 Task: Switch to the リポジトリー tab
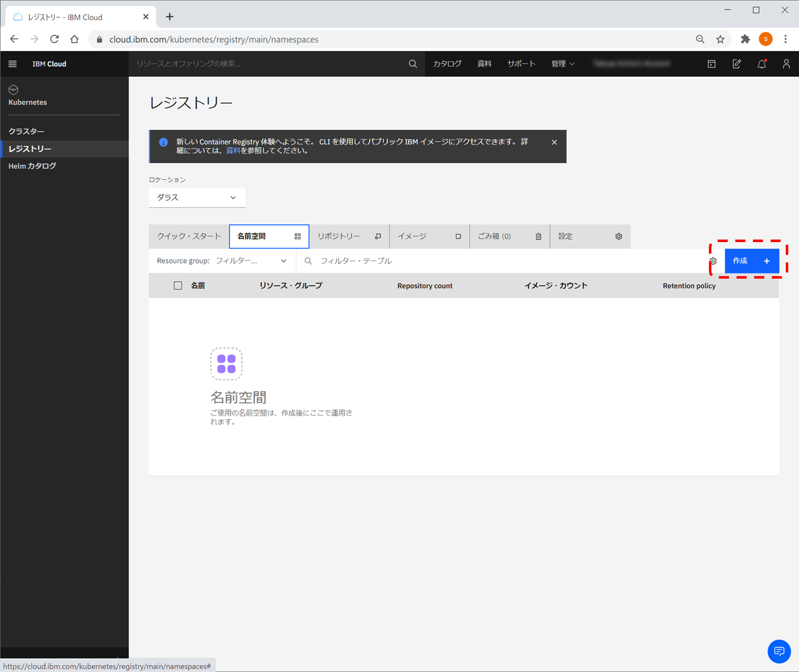pos(349,236)
